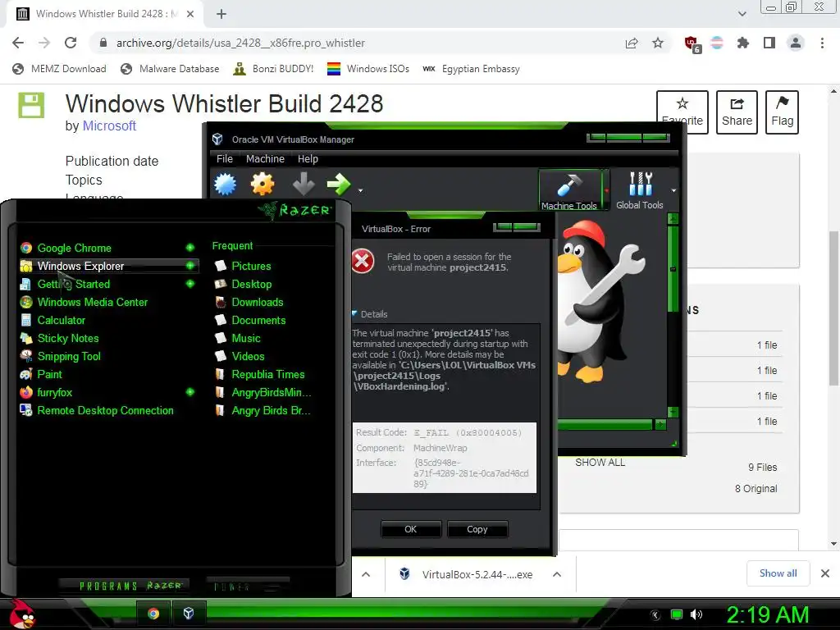Viewport: 840px width, 630px height.
Task: Launch Snipping Tool from start menu
Action: pyautogui.click(x=69, y=357)
